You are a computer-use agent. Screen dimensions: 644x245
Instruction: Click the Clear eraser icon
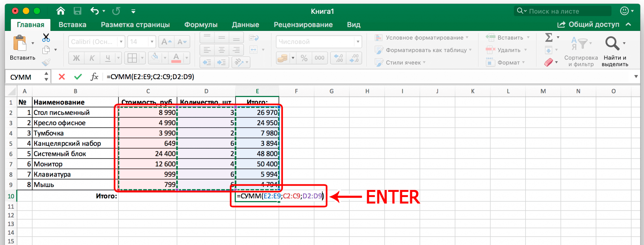(x=549, y=62)
